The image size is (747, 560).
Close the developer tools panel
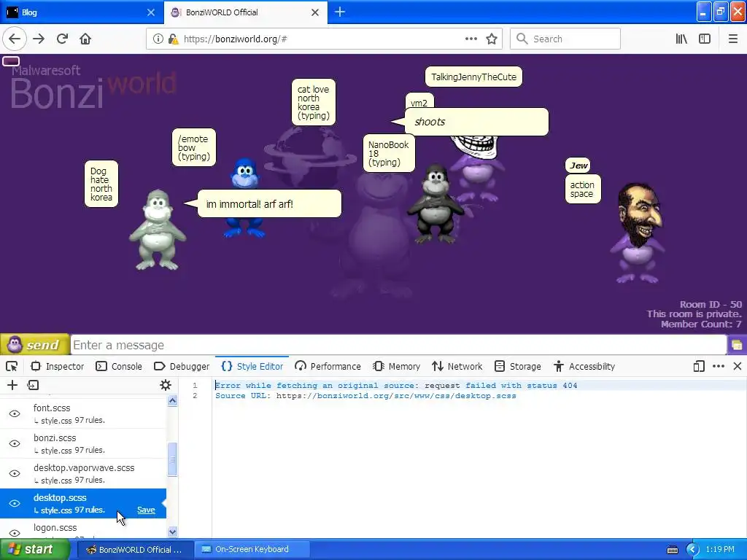[x=737, y=366]
